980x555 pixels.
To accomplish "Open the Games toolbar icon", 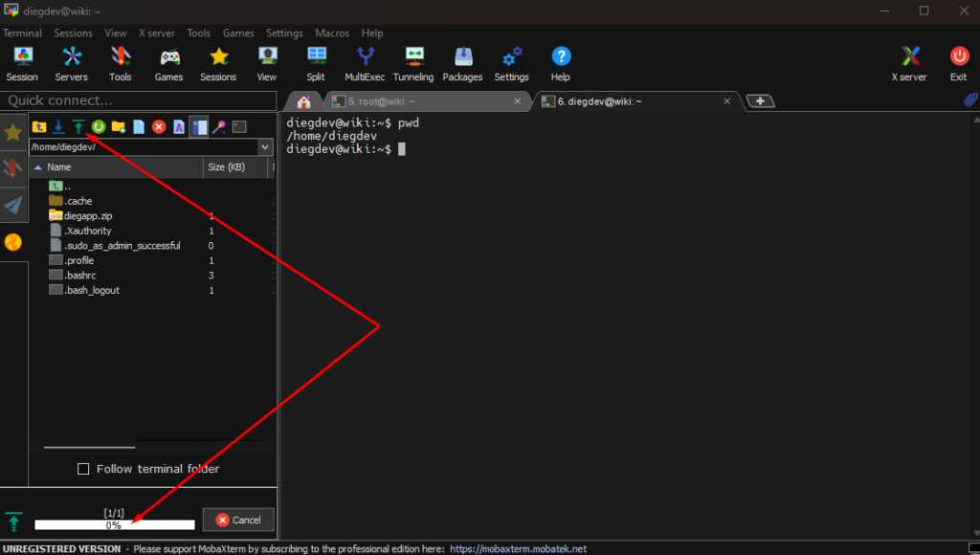I will coord(168,64).
